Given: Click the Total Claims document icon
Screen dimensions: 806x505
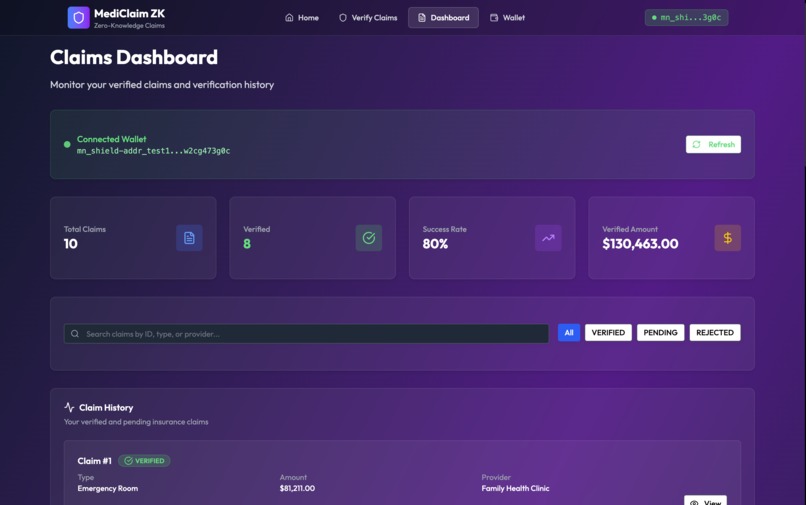Looking at the screenshot, I should click(x=189, y=238).
